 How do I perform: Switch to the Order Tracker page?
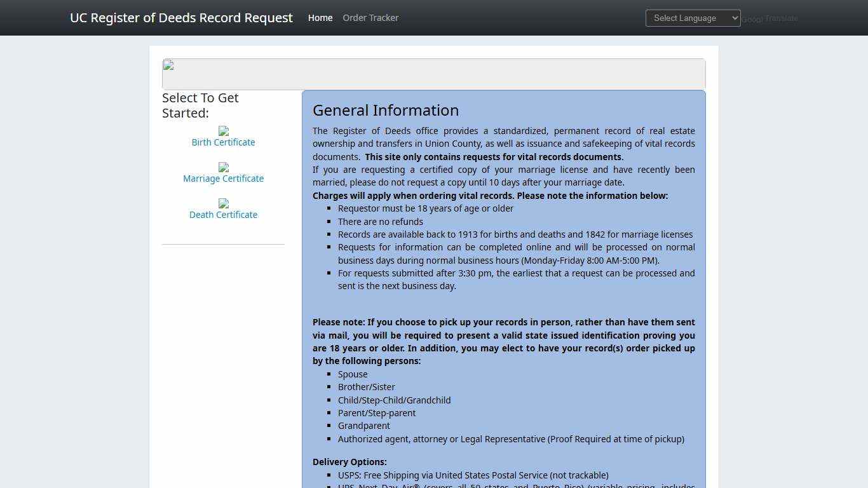(370, 18)
